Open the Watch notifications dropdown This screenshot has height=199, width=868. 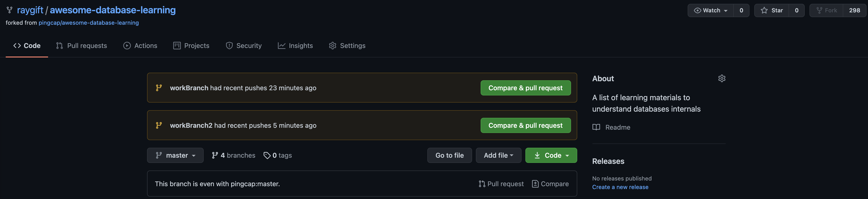[711, 10]
